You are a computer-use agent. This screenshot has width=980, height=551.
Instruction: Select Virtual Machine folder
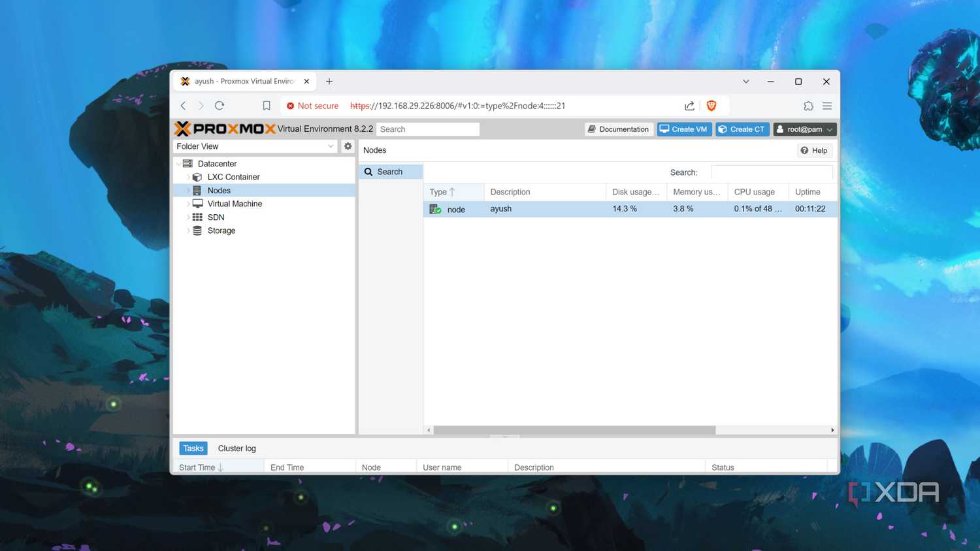coord(235,204)
